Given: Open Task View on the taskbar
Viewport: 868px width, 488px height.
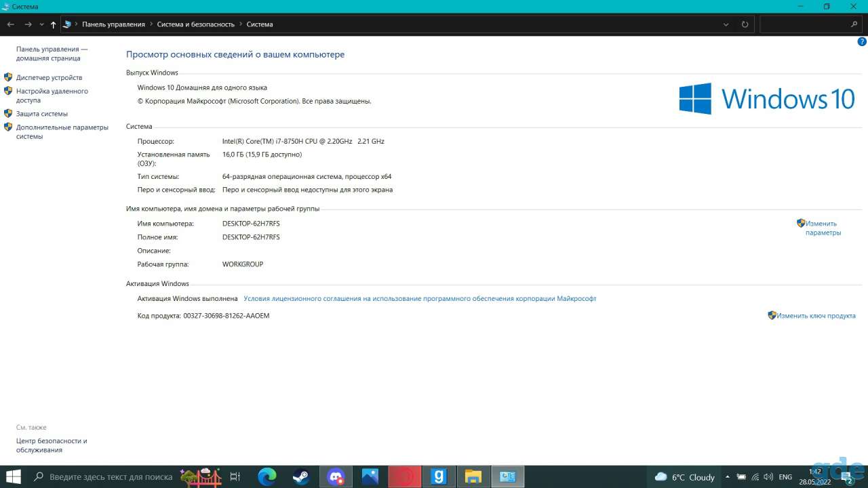Looking at the screenshot, I should pyautogui.click(x=235, y=476).
